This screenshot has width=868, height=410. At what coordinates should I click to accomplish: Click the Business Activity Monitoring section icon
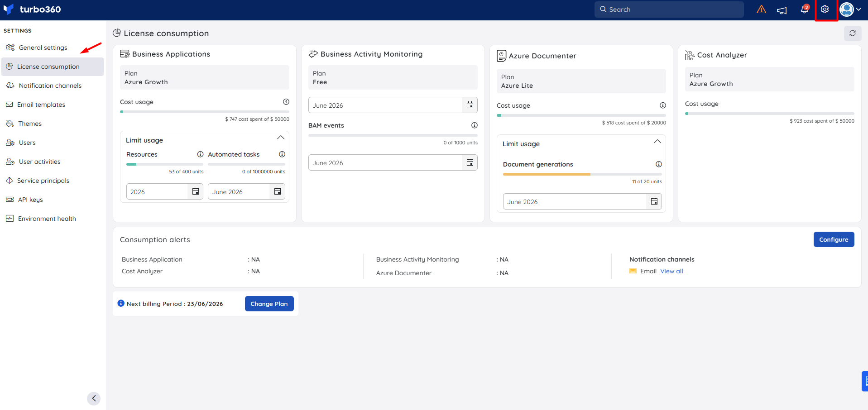[x=313, y=54]
